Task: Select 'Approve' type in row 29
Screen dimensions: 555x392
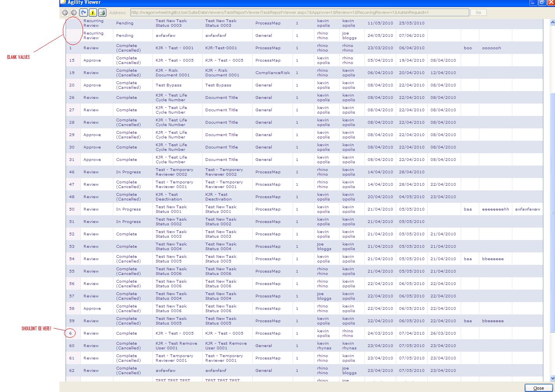Action: tap(92, 135)
